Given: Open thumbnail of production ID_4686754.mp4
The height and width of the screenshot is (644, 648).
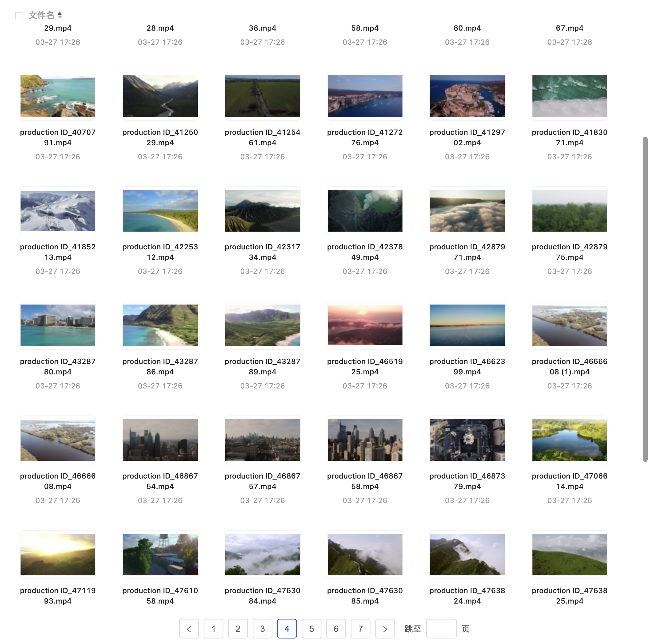Looking at the screenshot, I should point(160,440).
